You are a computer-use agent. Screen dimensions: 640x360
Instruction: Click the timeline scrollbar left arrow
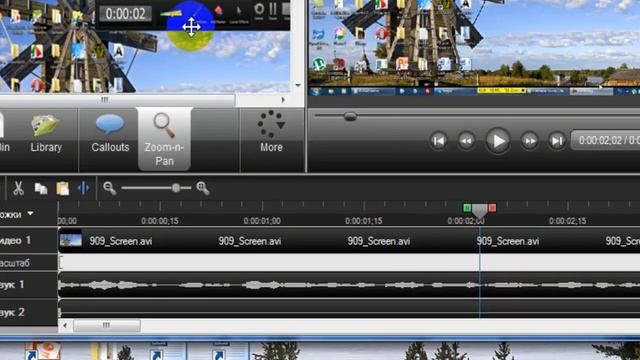click(65, 325)
